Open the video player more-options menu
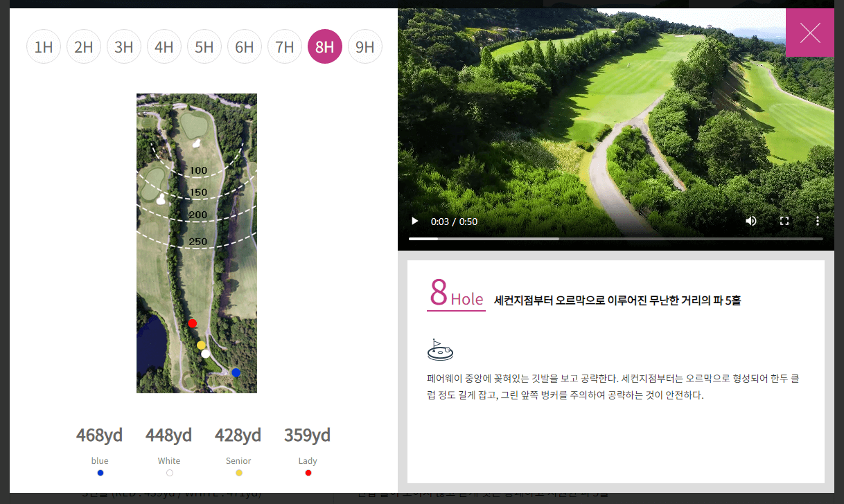The image size is (844, 504). tap(818, 220)
